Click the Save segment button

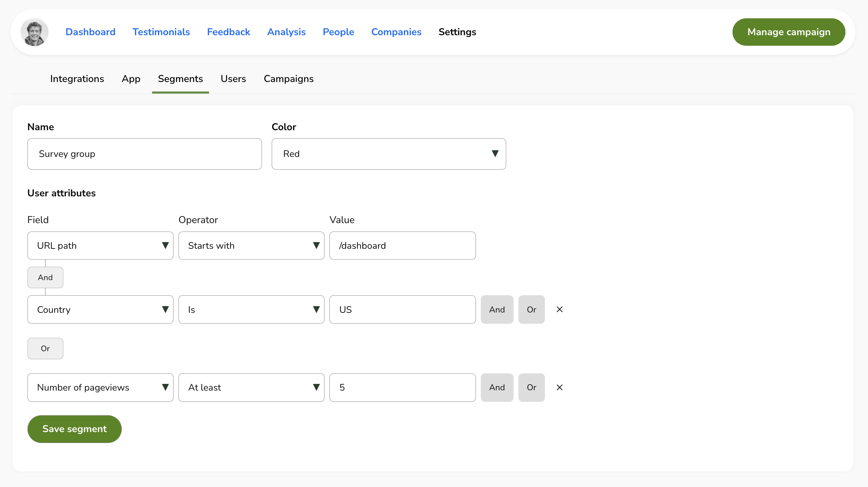[74, 429]
